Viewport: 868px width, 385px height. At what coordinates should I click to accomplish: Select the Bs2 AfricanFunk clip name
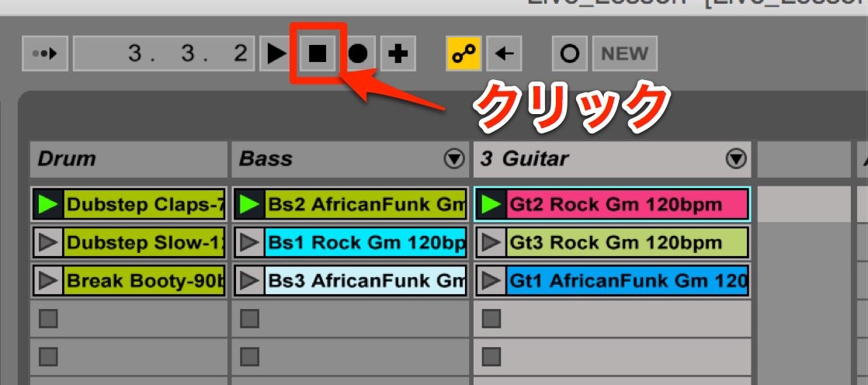[x=366, y=205]
